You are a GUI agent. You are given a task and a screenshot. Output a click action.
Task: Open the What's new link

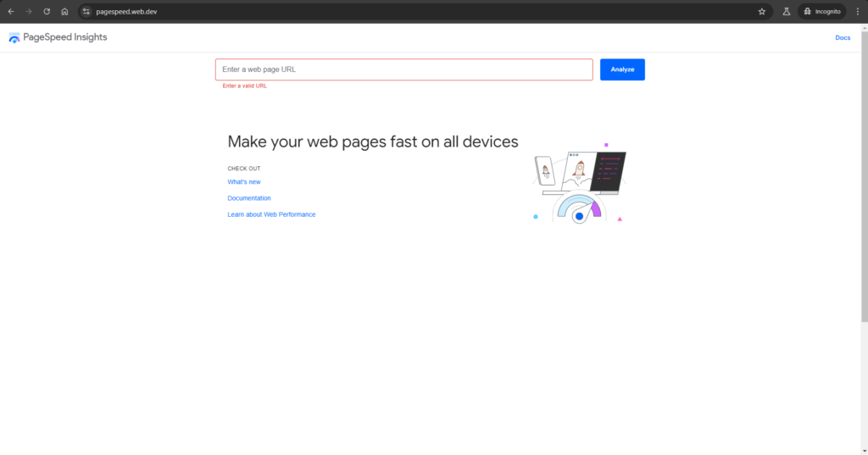tap(244, 182)
